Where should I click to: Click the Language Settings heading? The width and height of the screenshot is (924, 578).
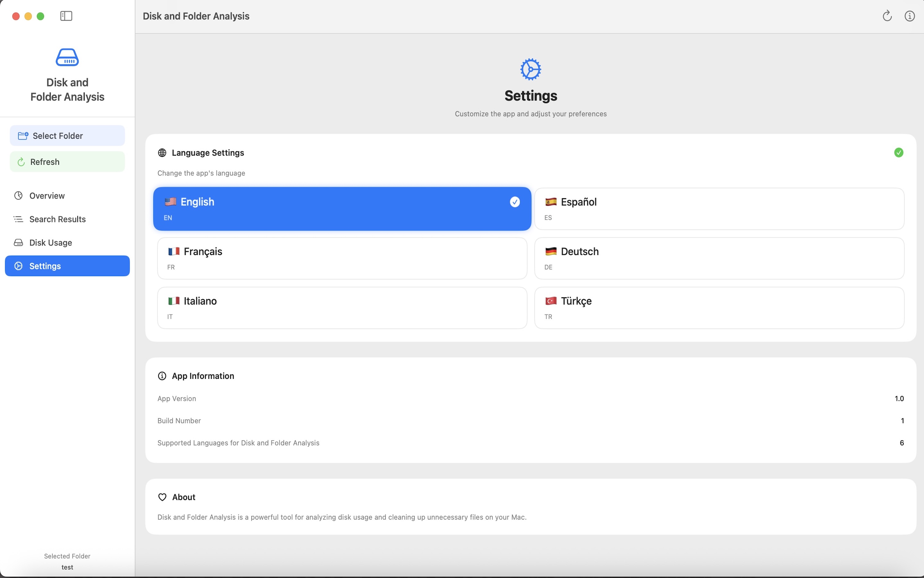[208, 153]
